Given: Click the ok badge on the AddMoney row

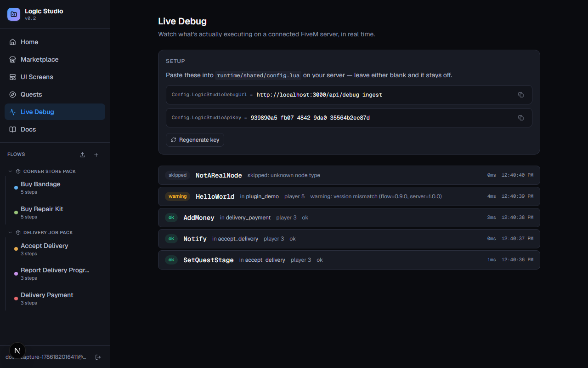Looking at the screenshot, I should click(x=171, y=218).
